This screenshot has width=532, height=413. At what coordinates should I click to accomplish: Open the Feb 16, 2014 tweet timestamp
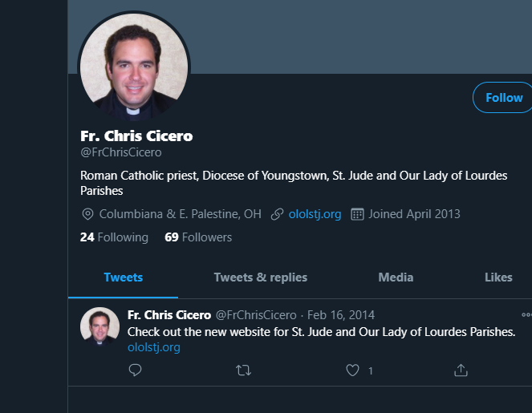click(341, 315)
